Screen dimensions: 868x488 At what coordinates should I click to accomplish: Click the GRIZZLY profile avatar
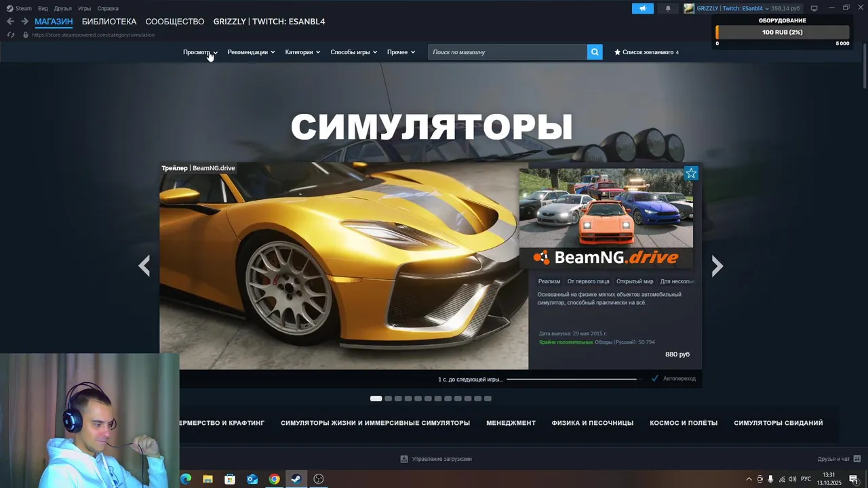point(689,8)
